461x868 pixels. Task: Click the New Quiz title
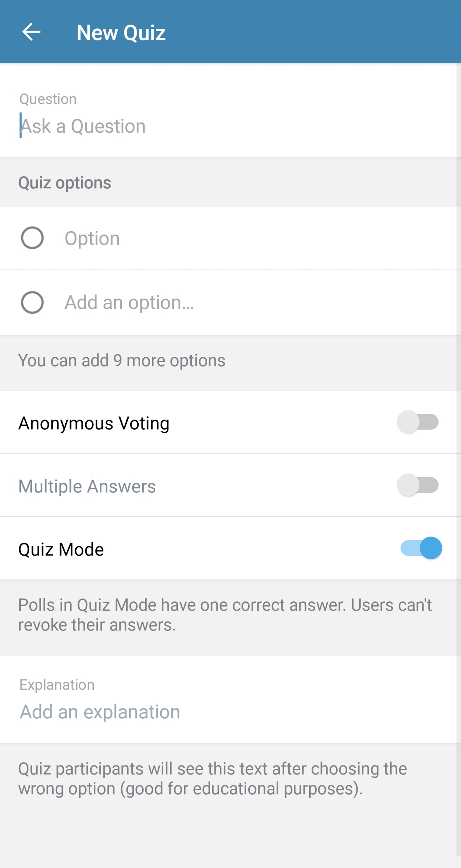121,33
